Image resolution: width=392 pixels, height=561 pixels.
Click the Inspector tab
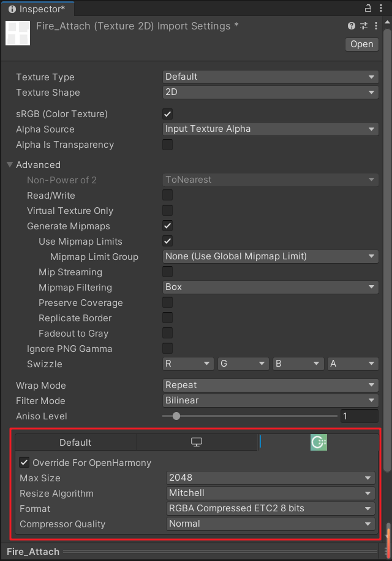[x=37, y=9]
